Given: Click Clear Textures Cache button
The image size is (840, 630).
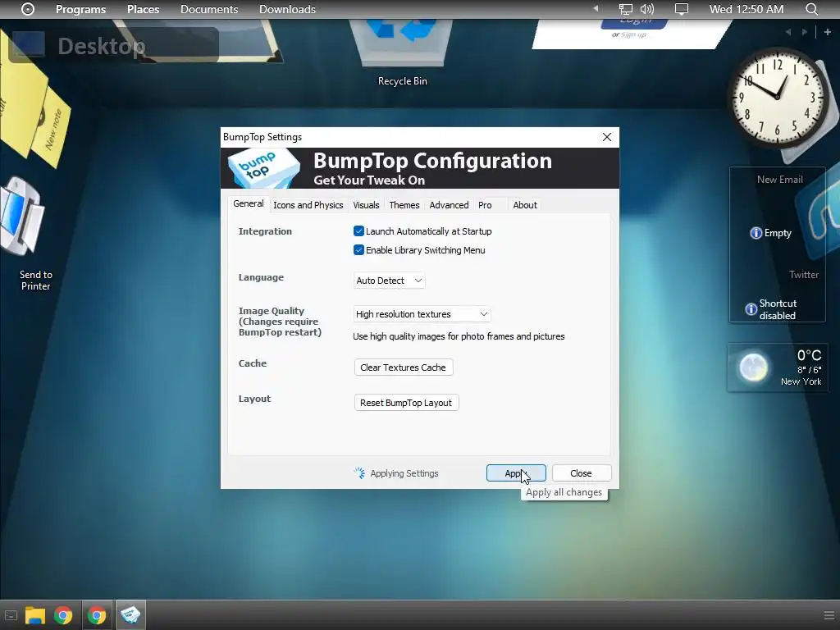Looking at the screenshot, I should click(404, 367).
